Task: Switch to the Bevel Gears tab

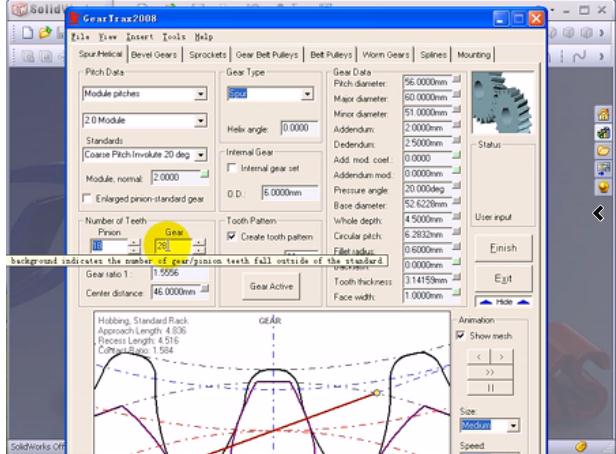Action: [x=154, y=55]
